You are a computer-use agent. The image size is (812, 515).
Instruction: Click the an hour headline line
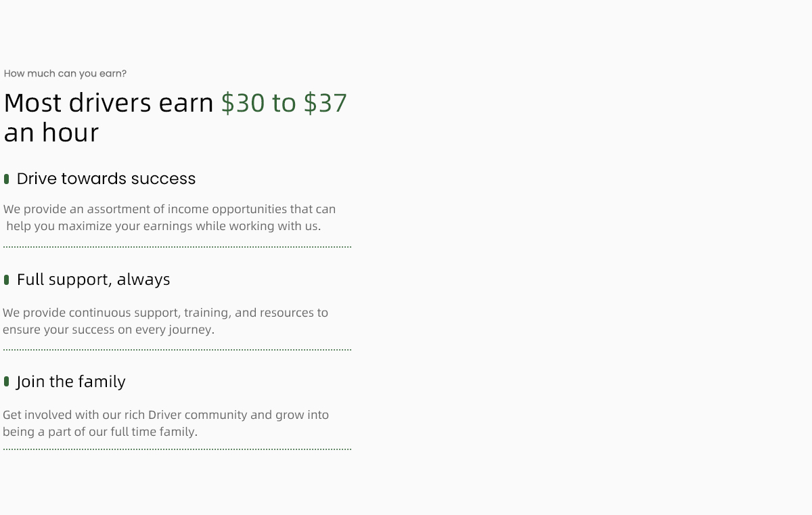[x=51, y=133]
